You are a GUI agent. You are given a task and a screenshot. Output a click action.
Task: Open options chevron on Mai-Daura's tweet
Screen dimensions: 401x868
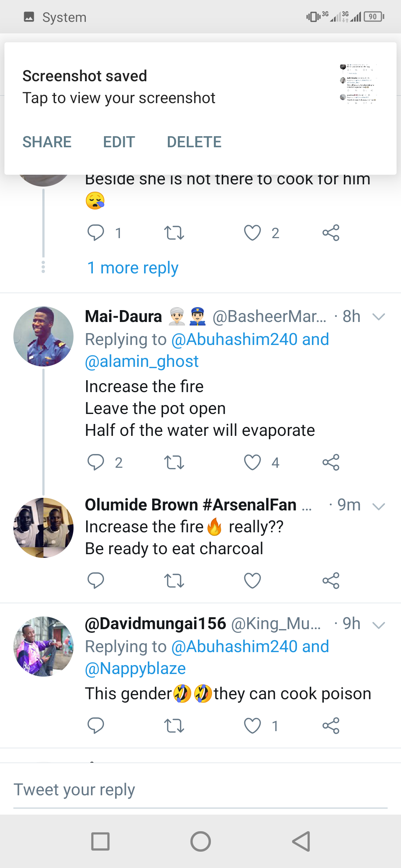tap(378, 317)
